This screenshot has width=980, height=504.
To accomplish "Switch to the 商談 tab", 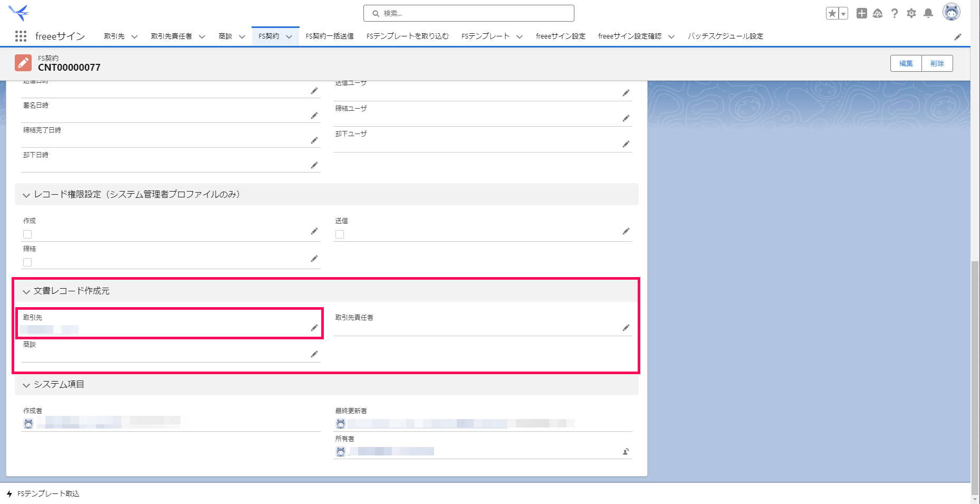I will point(225,36).
